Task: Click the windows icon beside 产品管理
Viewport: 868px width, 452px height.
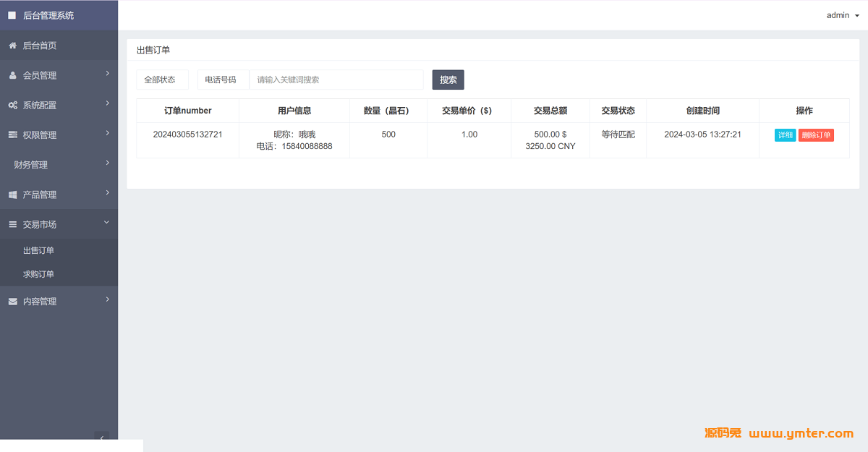Action: point(12,195)
